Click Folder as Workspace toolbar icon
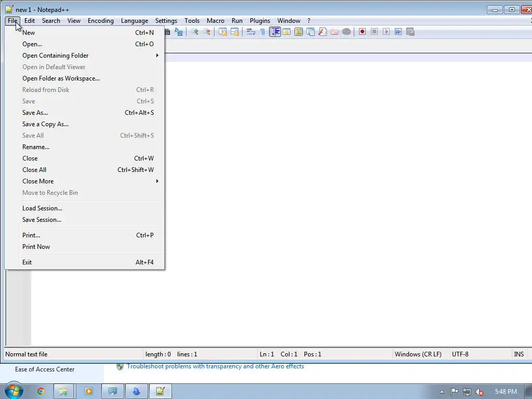 (335, 32)
